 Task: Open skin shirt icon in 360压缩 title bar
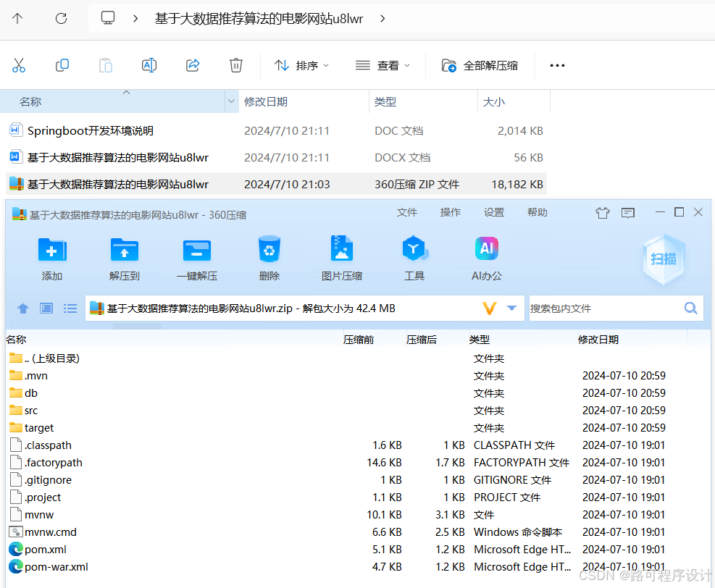coord(603,212)
